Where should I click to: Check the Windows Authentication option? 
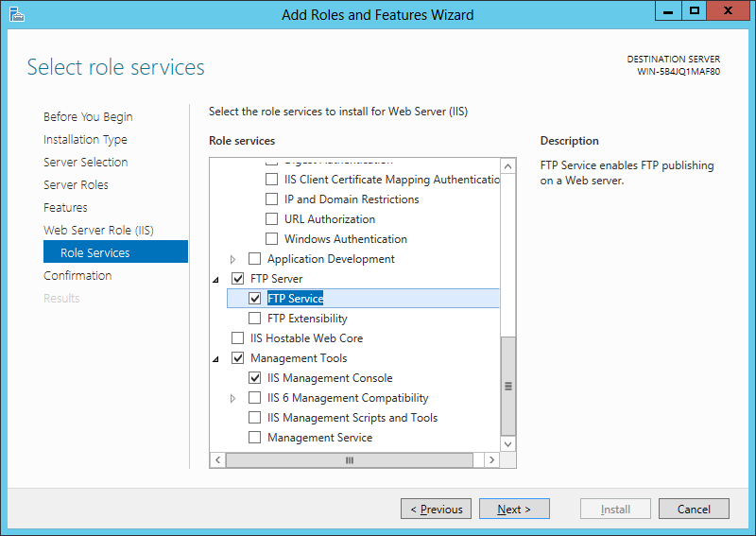pyautogui.click(x=272, y=239)
